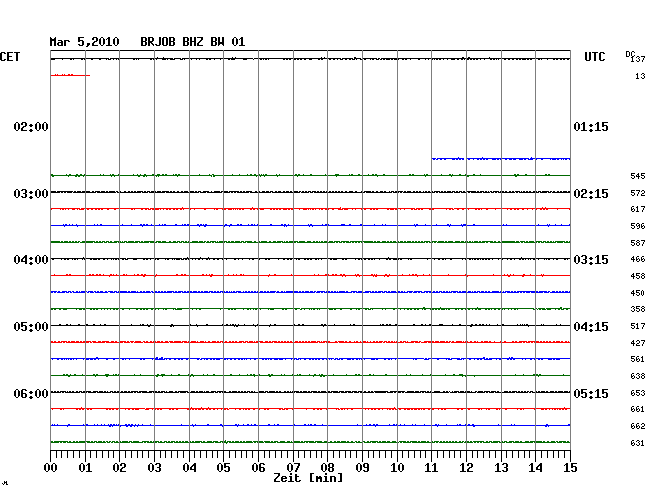Click the '06:00' CET time label

[31, 393]
